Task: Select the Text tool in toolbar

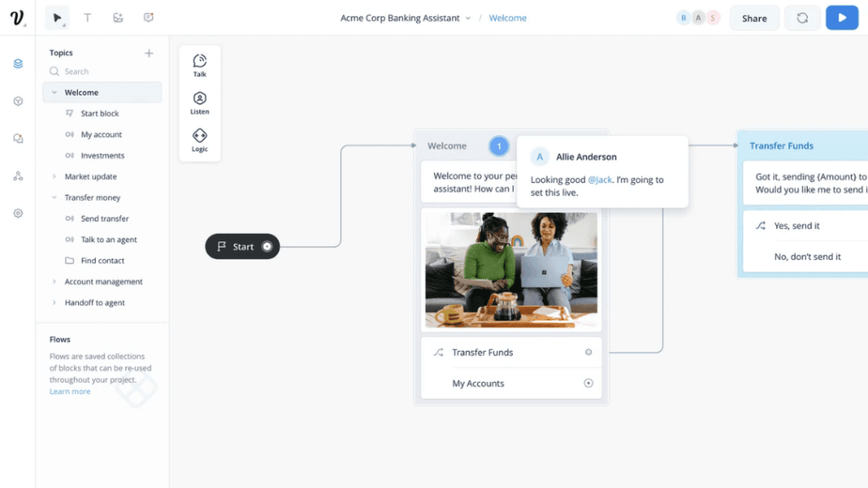Action: [87, 18]
